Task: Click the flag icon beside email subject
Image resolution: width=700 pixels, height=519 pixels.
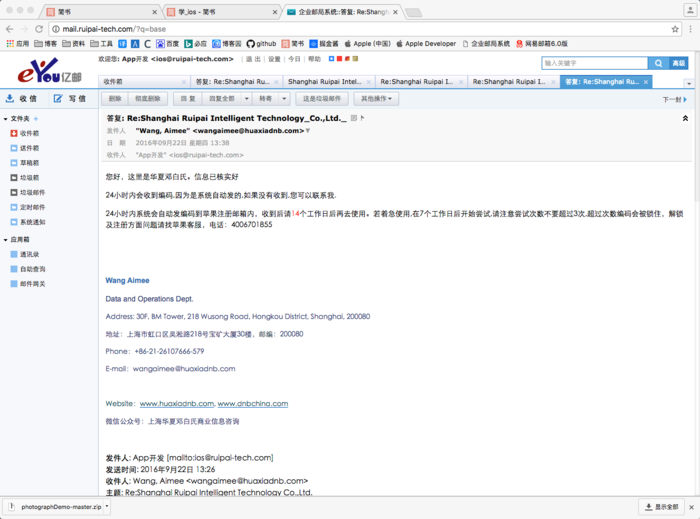Action: 362,118
